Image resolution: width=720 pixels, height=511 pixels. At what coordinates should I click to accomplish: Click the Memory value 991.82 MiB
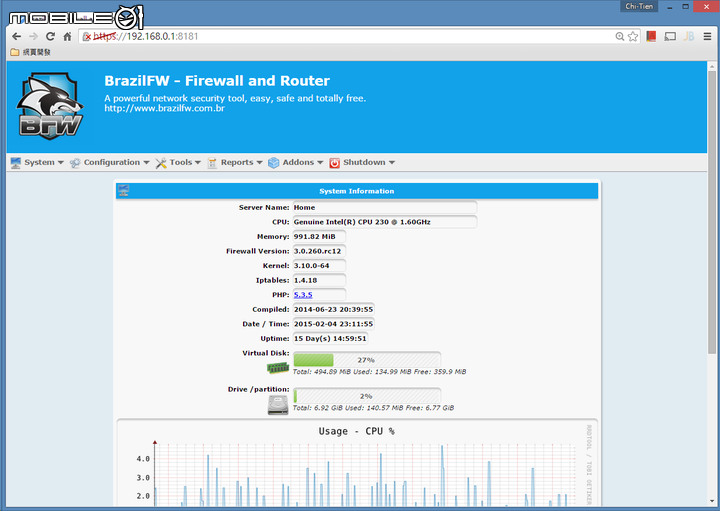319,236
